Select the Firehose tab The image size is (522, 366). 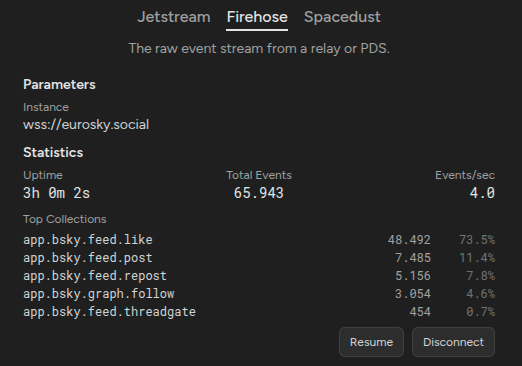click(x=257, y=18)
